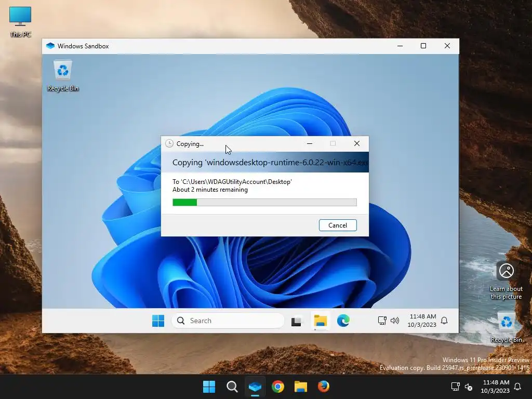Click Windows Sandbox in host taskbar
The height and width of the screenshot is (399, 532).
point(255,387)
